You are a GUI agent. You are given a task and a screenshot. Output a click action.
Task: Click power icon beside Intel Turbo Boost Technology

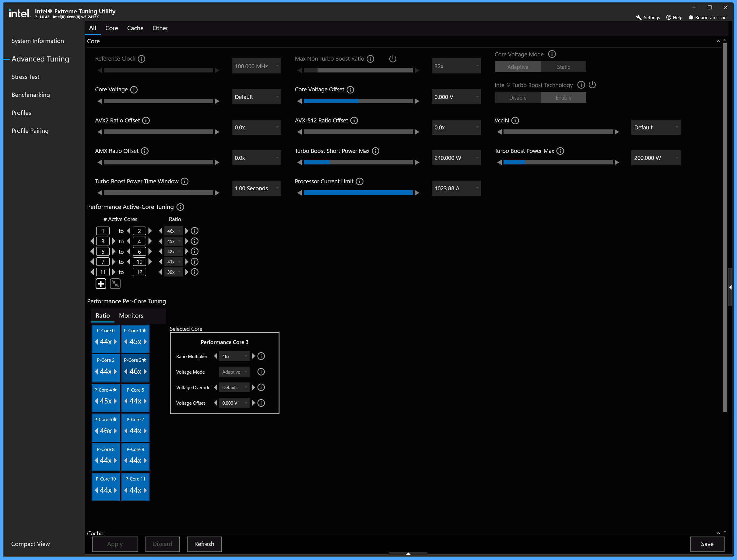(592, 85)
